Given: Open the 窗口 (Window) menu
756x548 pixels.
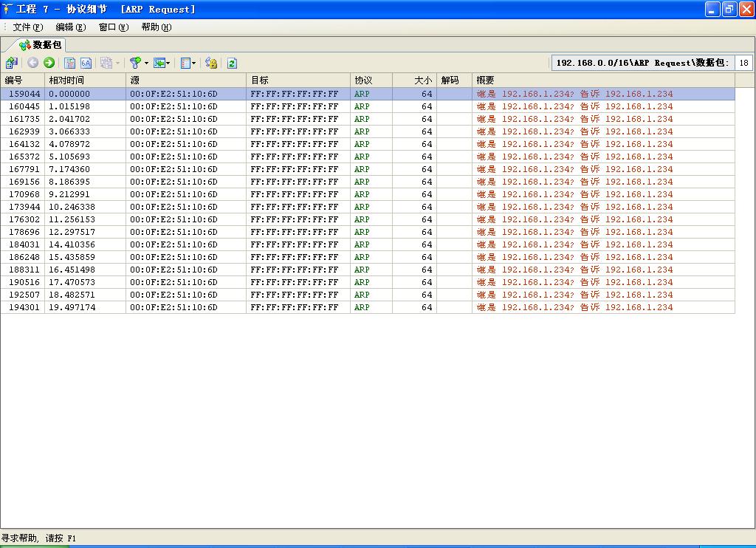Looking at the screenshot, I should (113, 27).
